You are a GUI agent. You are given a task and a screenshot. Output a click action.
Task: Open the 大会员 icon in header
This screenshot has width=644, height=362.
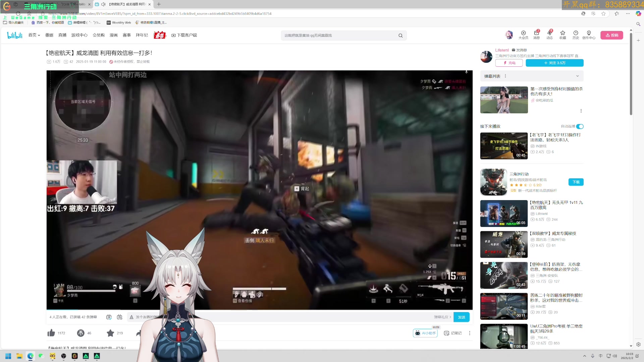point(523,35)
